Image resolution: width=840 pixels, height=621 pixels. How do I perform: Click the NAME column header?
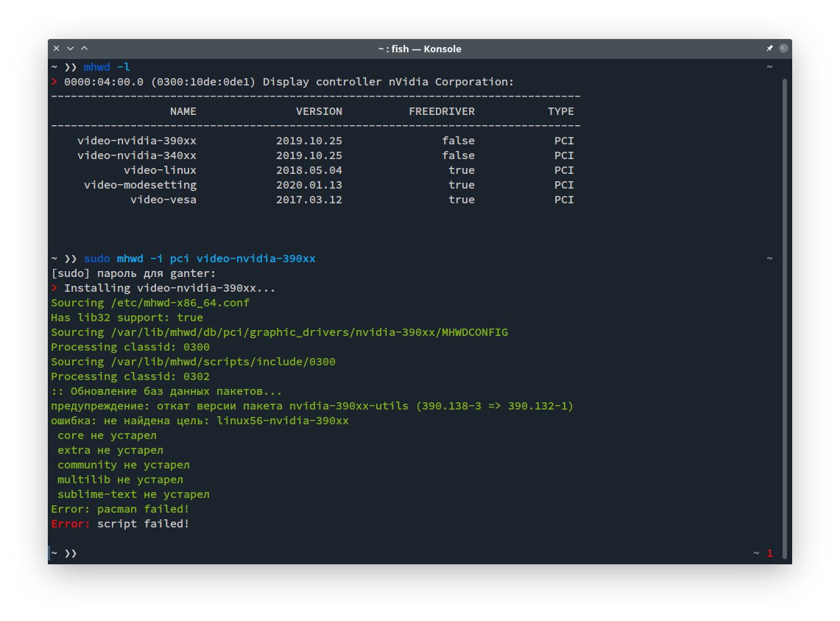point(183,111)
